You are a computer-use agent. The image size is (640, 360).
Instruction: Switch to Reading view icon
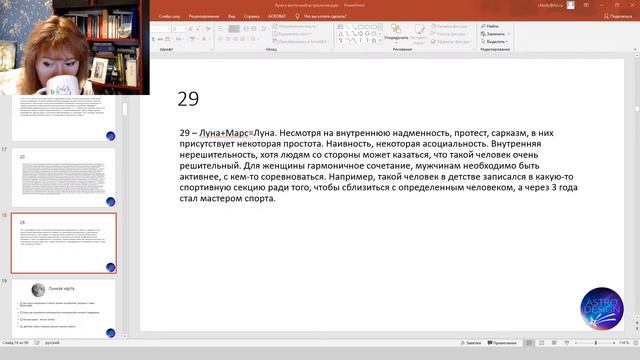point(554,343)
